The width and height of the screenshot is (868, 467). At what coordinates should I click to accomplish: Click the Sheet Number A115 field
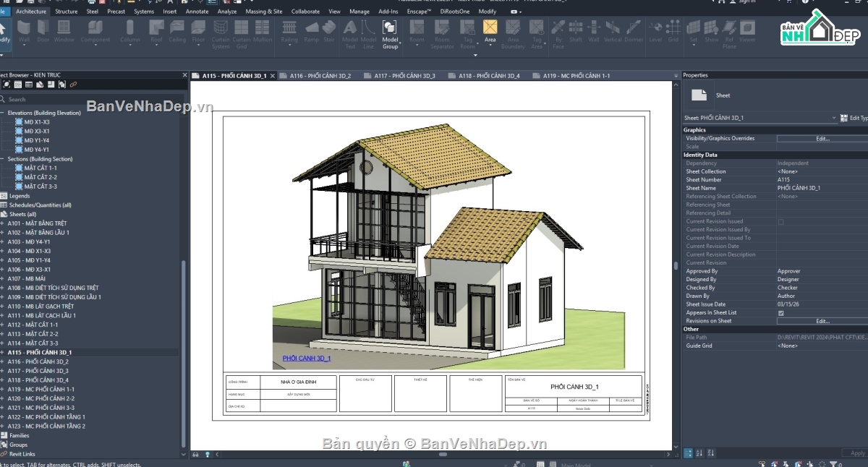pos(822,180)
